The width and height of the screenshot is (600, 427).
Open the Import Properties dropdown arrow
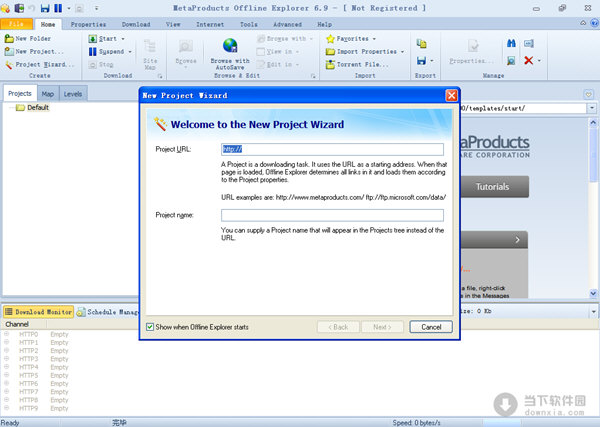[403, 52]
